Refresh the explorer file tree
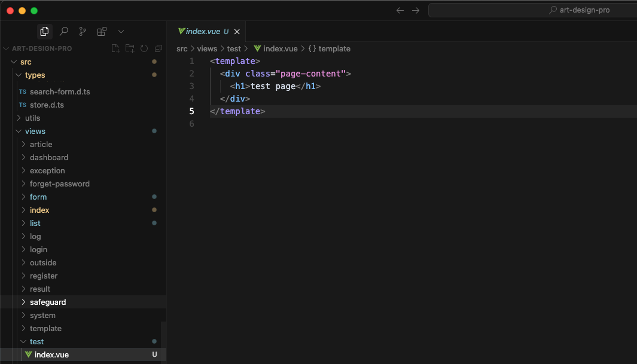The height and width of the screenshot is (364, 637). [144, 48]
